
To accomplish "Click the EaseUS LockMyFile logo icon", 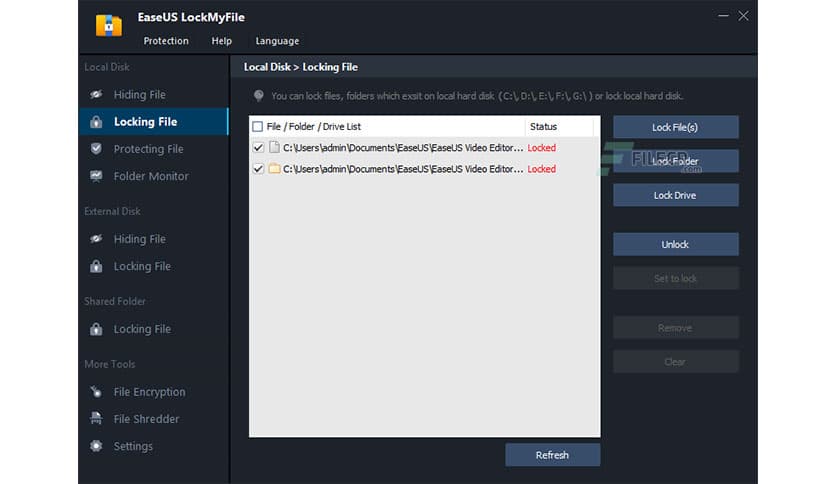I will (x=109, y=25).
